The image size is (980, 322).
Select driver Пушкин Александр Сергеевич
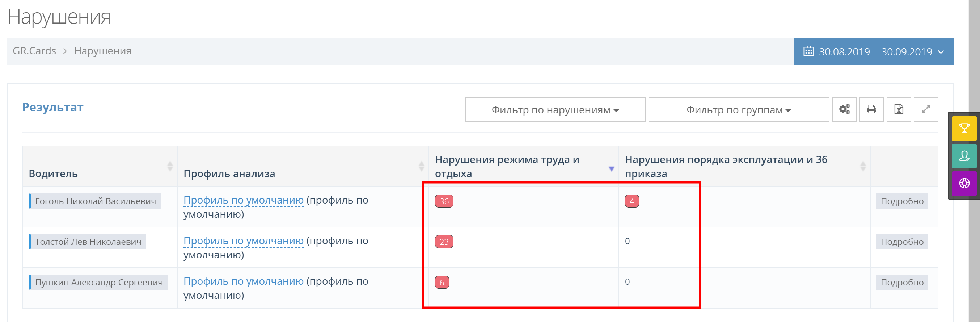(x=99, y=283)
